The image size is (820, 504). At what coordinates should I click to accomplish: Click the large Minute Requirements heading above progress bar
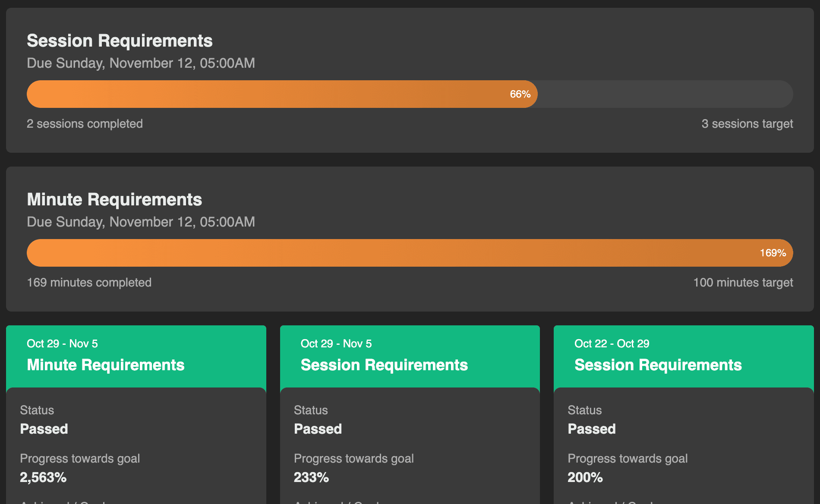(x=114, y=200)
